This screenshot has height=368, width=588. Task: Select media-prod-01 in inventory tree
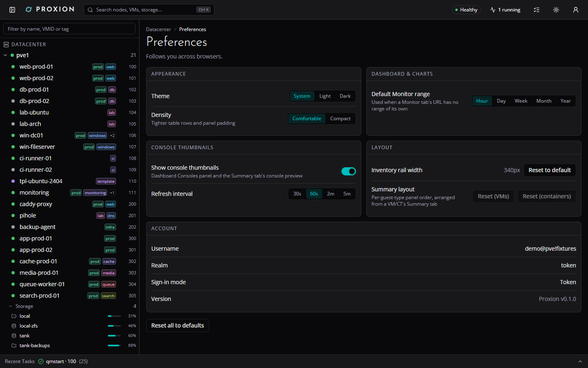pos(69,273)
